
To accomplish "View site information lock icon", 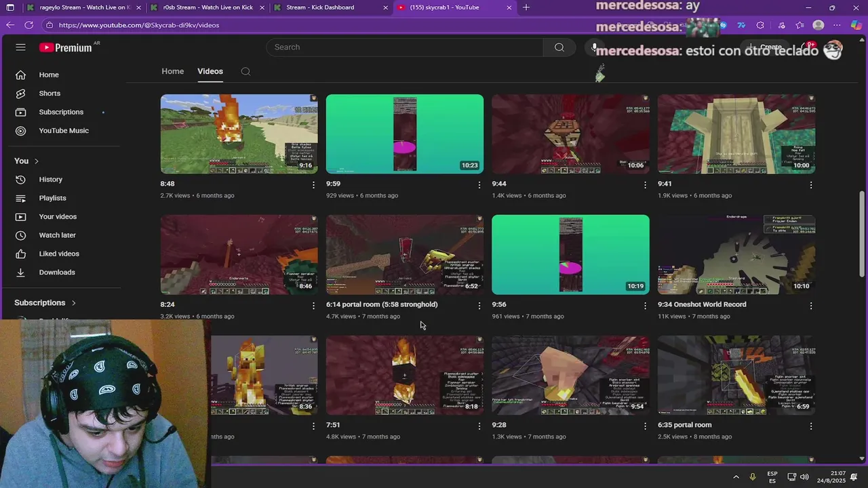I will tap(49, 25).
